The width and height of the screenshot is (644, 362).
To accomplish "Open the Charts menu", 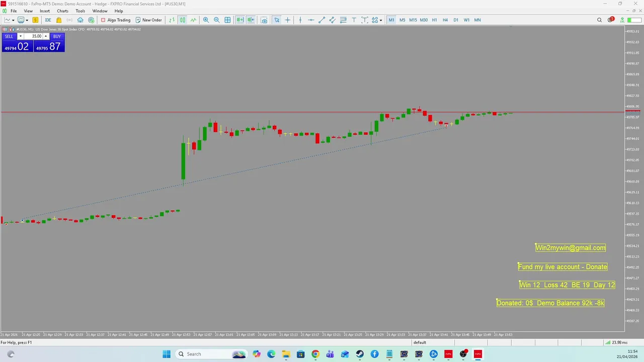I will 63,11.
